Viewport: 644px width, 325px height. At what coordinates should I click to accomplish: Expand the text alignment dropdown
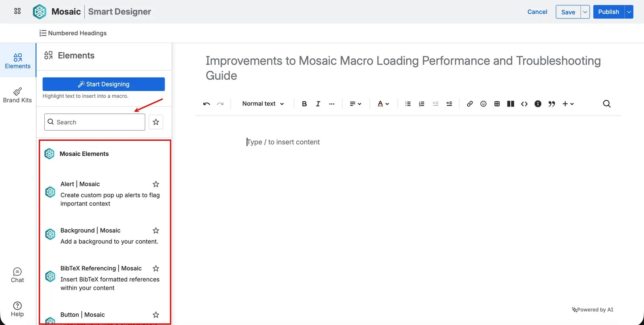[x=355, y=104]
